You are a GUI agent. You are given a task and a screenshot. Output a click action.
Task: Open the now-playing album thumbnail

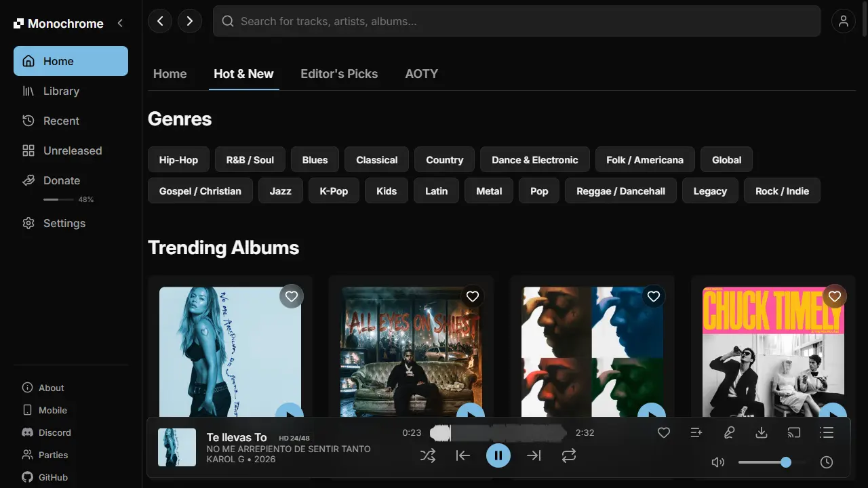[x=177, y=447]
